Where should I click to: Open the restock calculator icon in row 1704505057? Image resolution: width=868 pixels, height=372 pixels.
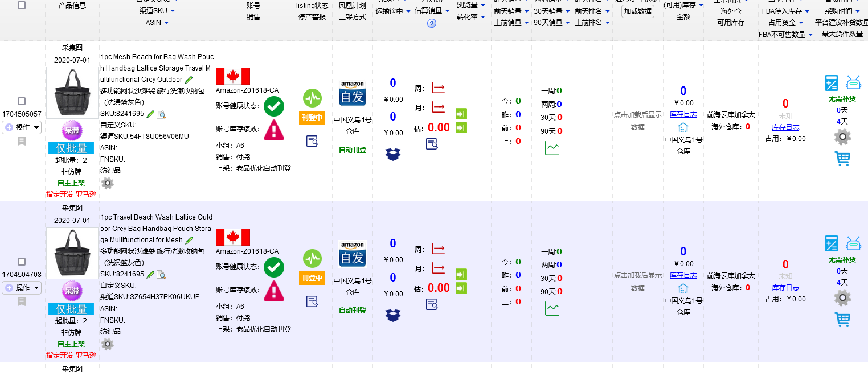pyautogui.click(x=832, y=83)
